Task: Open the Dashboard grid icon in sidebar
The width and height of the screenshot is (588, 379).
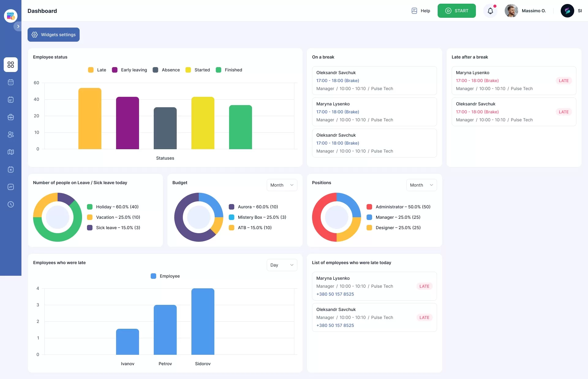Action: 11,65
